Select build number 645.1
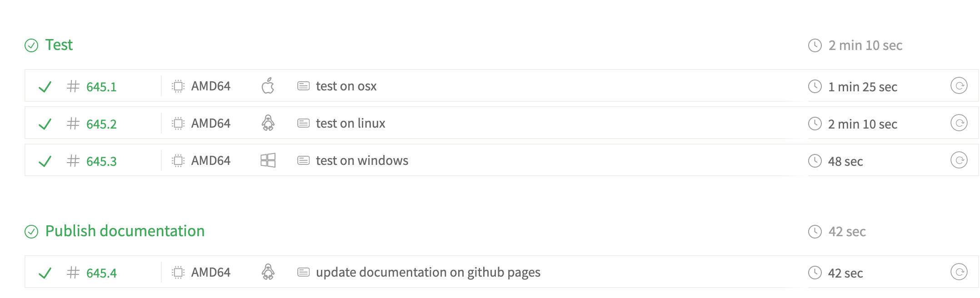Screen dimensions: 980x298 click(x=101, y=86)
